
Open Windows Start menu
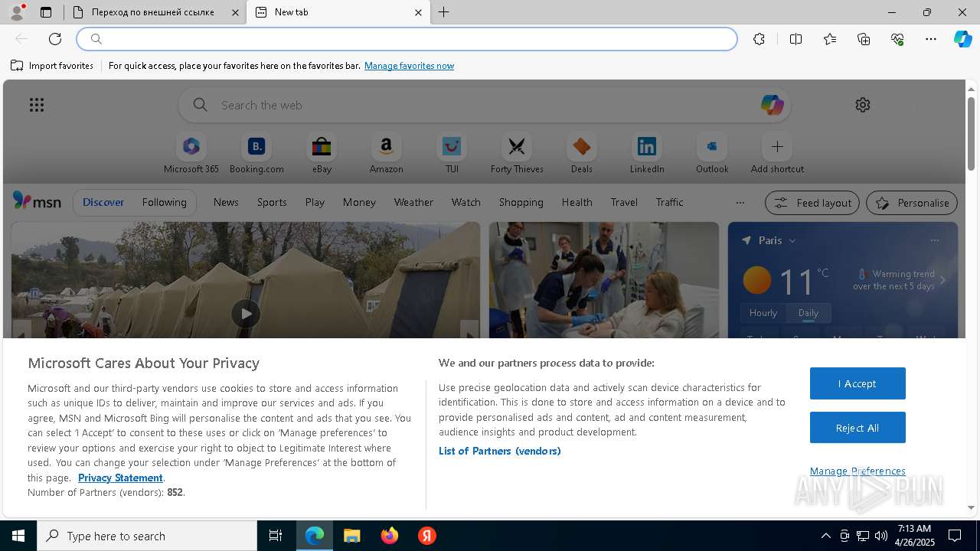tap(18, 536)
